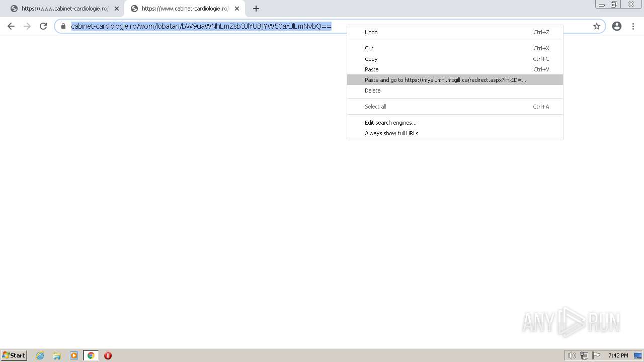The width and height of the screenshot is (644, 362).
Task: Open the Chrome profile avatar
Action: pyautogui.click(x=617, y=26)
